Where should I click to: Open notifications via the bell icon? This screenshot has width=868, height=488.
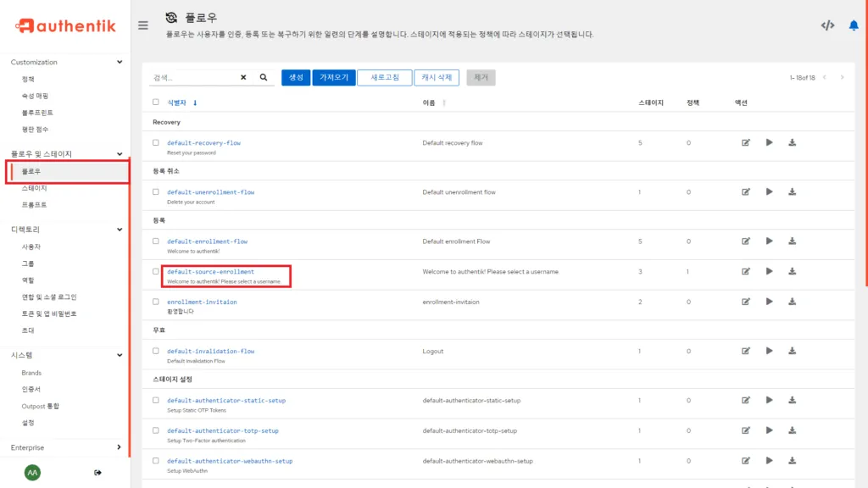[x=854, y=25]
